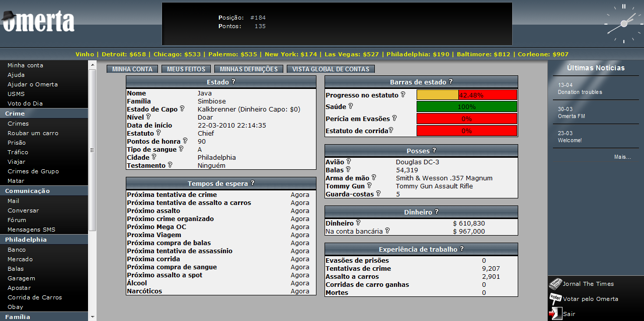Screen dimensions: 644x321
Task: Go to Banco in Philadelphia menu
Action: click(x=17, y=250)
